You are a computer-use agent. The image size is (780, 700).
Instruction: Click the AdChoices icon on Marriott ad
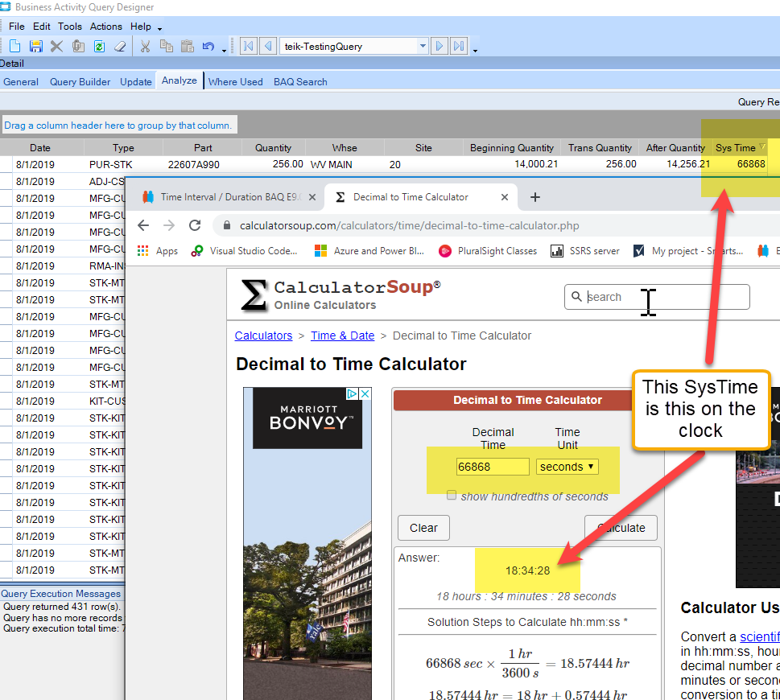[x=353, y=393]
